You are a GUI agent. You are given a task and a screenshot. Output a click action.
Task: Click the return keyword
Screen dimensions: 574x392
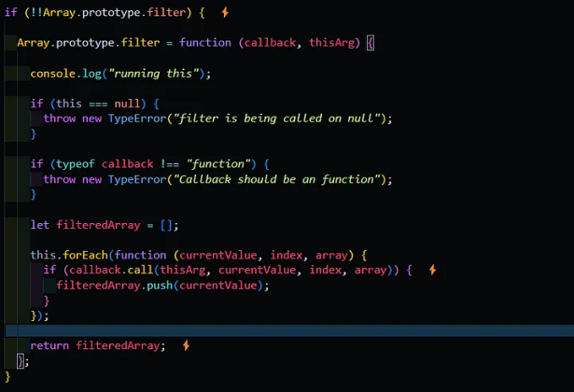pyautogui.click(x=49, y=346)
